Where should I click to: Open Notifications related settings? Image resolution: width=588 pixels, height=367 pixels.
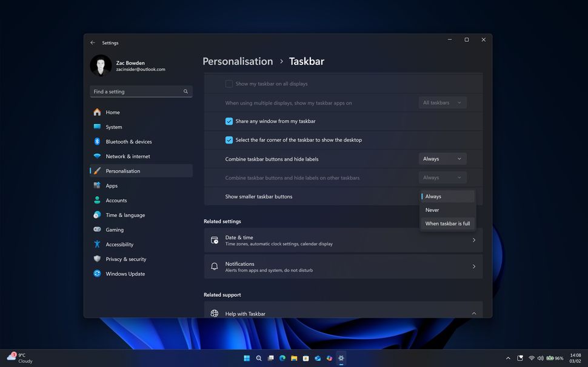click(x=343, y=266)
